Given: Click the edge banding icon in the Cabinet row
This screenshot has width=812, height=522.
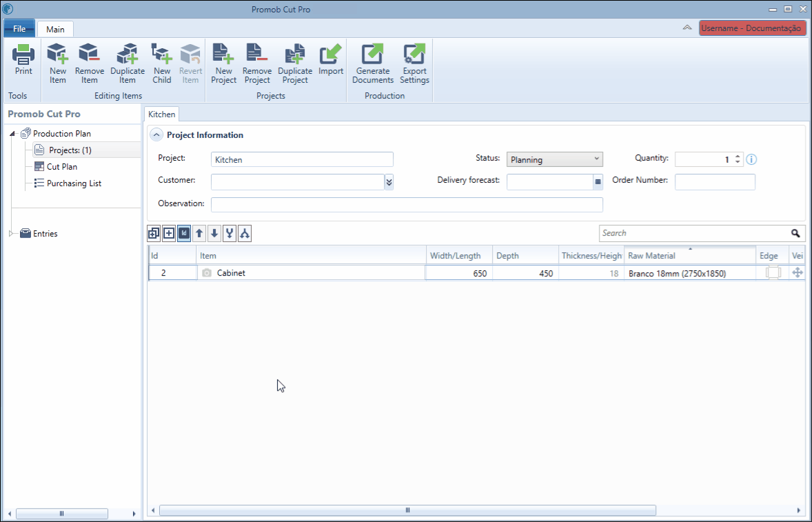Looking at the screenshot, I should 773,273.
